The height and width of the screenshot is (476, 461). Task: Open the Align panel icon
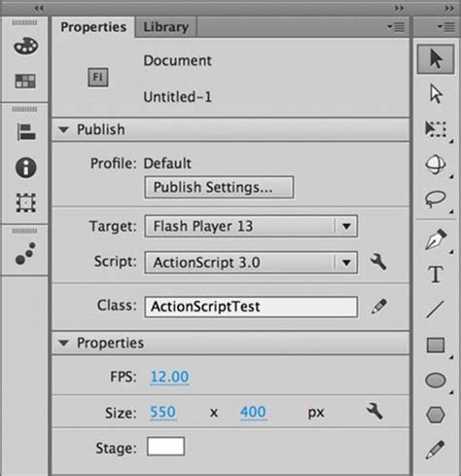[x=25, y=132]
